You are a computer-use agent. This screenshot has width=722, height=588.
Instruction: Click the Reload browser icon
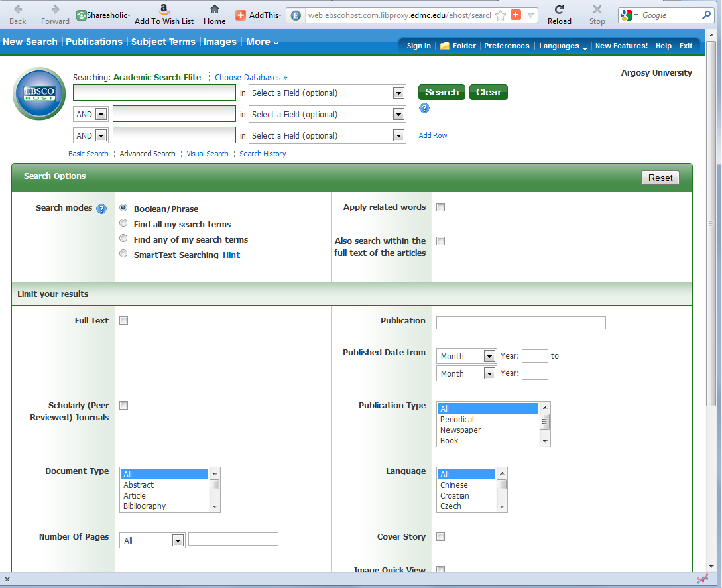click(x=559, y=10)
